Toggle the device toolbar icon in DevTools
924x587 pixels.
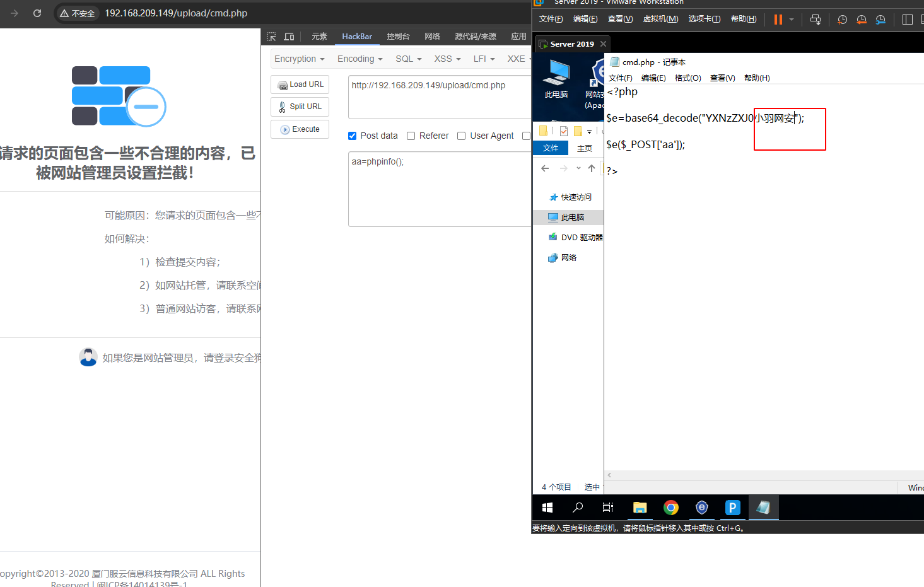pyautogui.click(x=289, y=37)
